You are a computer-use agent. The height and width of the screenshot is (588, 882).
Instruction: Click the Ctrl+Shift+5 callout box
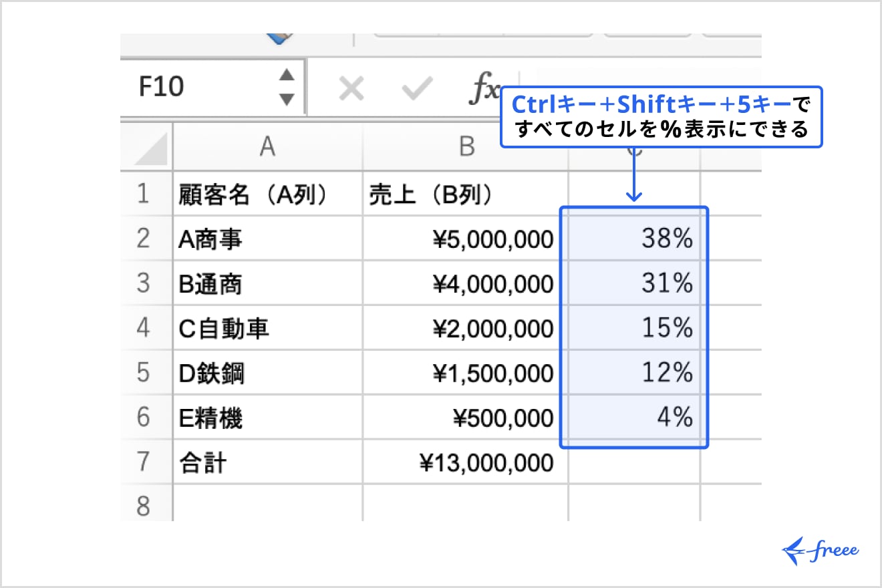coord(663,118)
